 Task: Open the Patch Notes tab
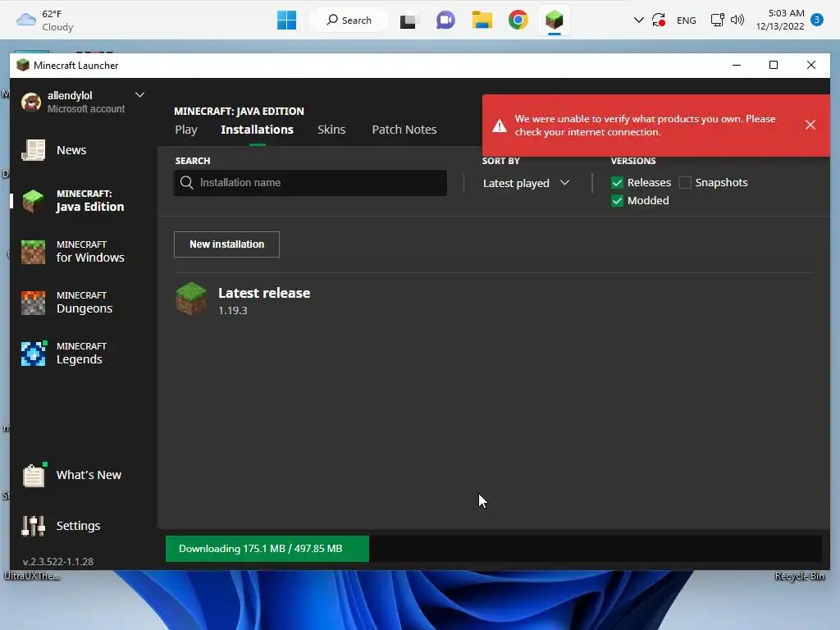click(x=404, y=130)
